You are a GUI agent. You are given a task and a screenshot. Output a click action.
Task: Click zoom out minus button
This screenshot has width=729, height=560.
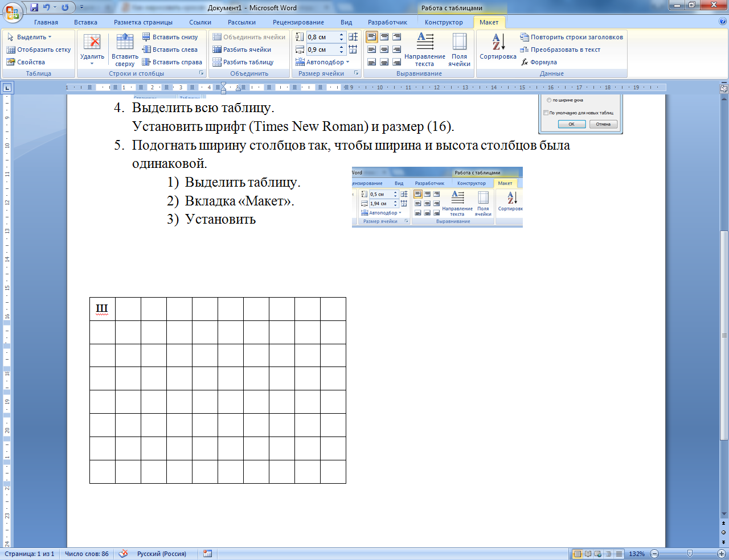655,554
